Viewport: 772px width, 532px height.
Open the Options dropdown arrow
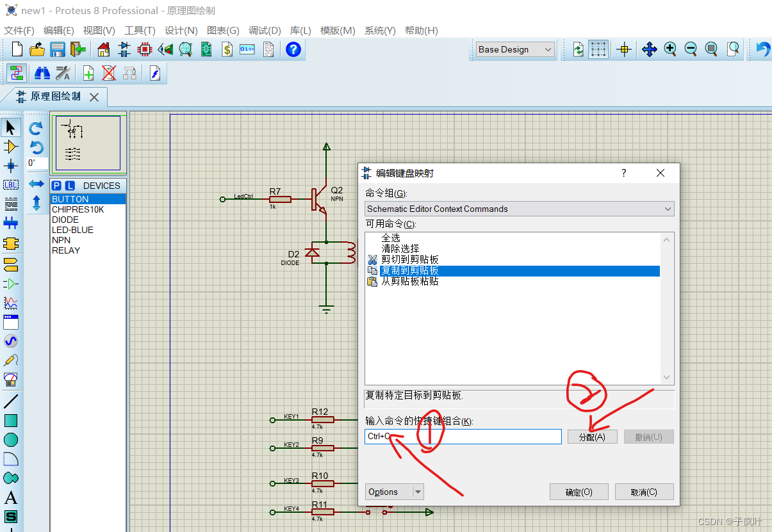coord(418,492)
